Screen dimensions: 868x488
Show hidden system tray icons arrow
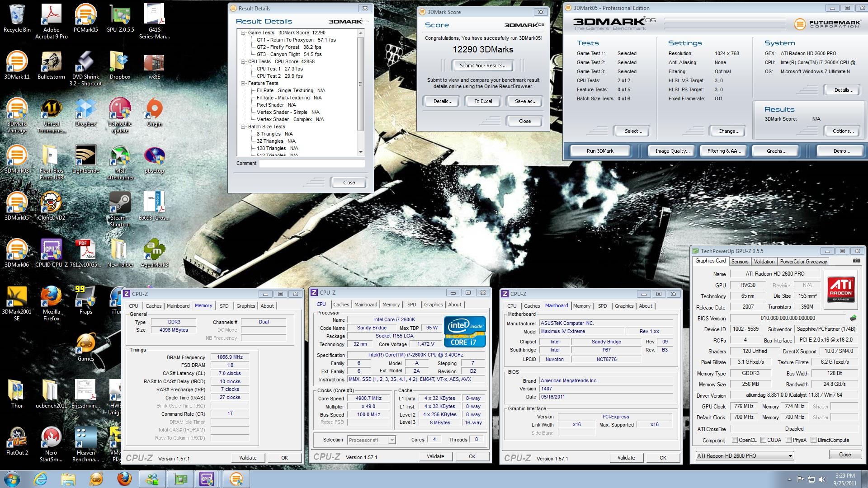(790, 479)
